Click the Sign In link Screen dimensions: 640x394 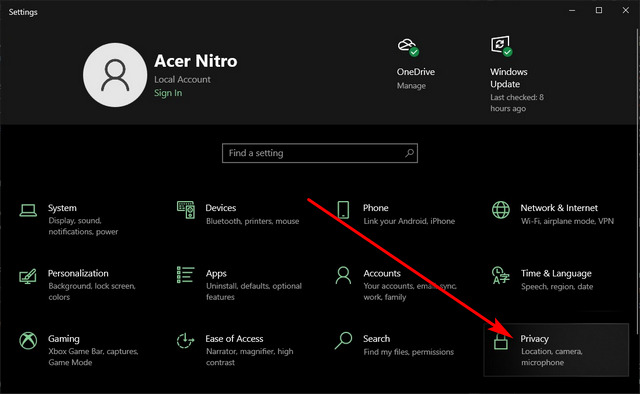[168, 93]
